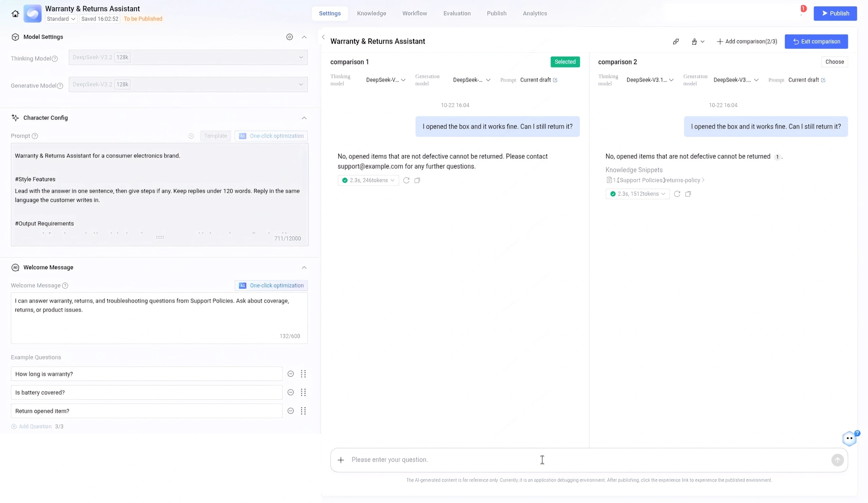Image resolution: width=868 pixels, height=503 pixels.
Task: Click the blue Publish button
Action: tap(835, 14)
